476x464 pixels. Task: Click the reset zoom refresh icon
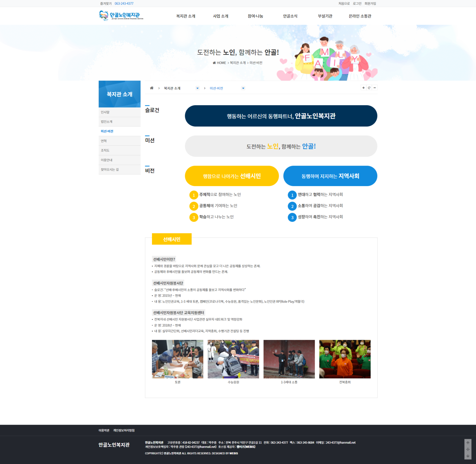369,88
